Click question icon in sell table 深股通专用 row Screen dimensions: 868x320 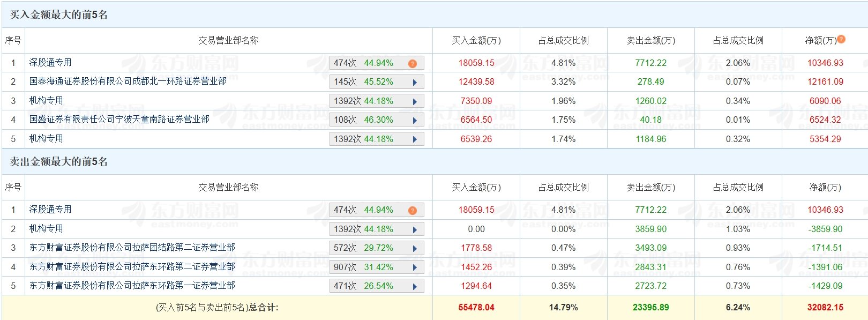[412, 210]
